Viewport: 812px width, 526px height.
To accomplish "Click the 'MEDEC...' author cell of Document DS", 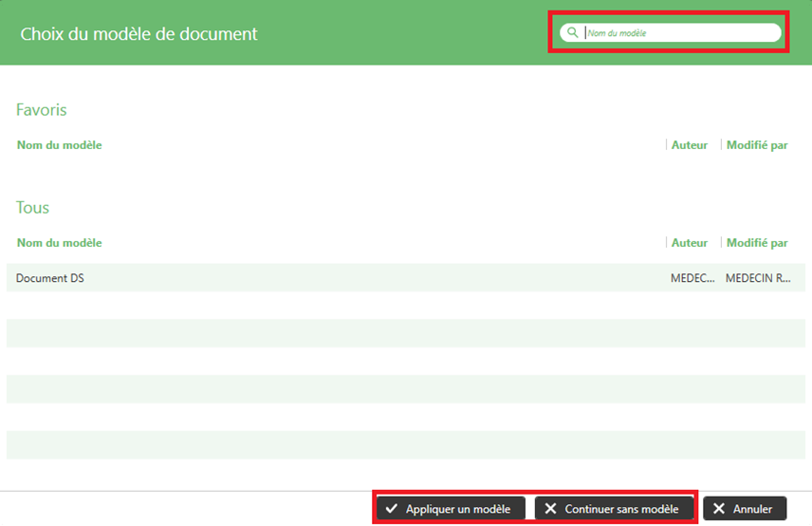I will pos(692,278).
